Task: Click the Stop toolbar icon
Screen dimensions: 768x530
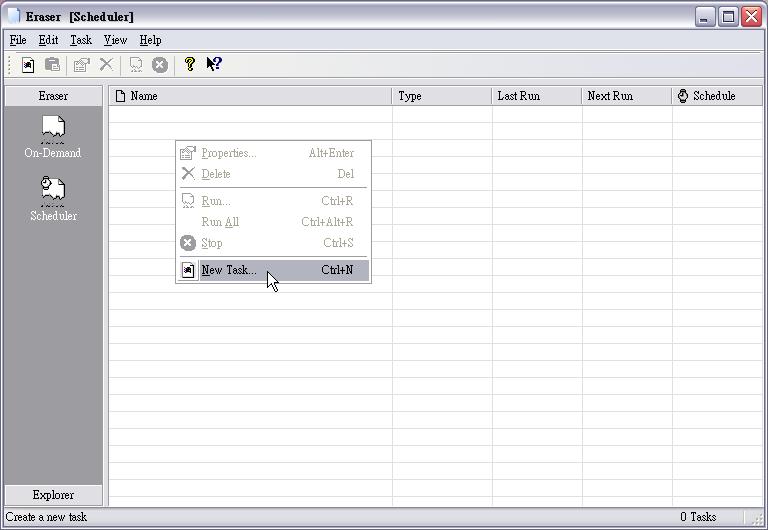Action: click(x=160, y=65)
